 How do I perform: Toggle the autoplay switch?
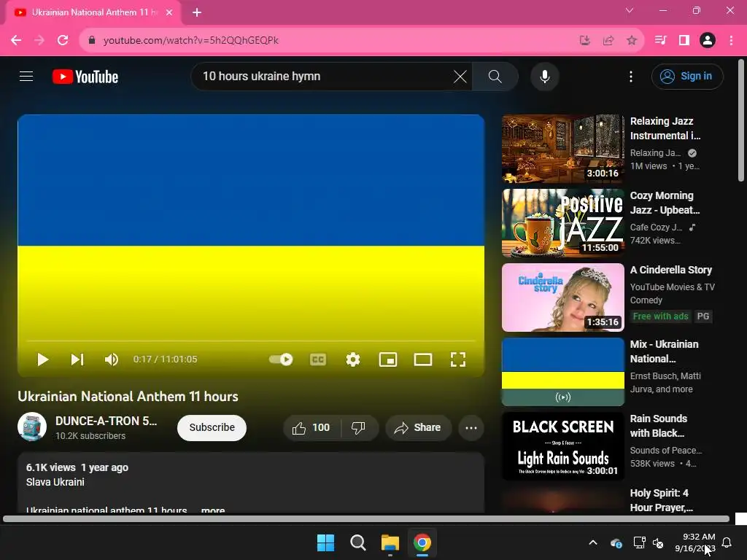coord(281,359)
